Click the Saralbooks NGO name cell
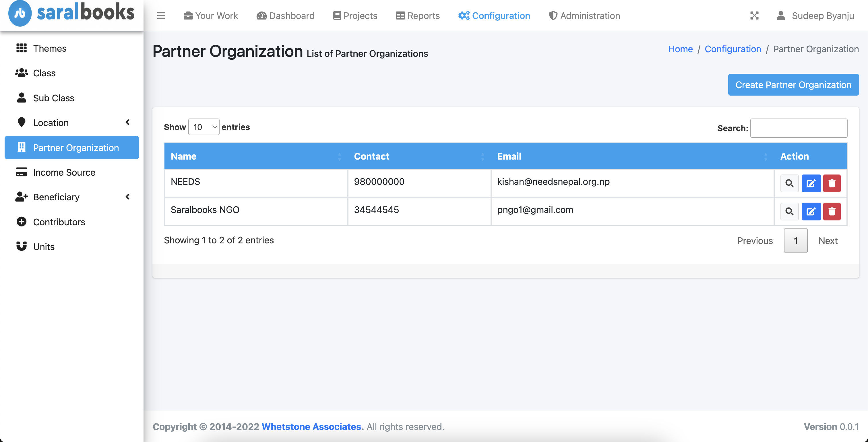This screenshot has width=868, height=442. (256, 211)
